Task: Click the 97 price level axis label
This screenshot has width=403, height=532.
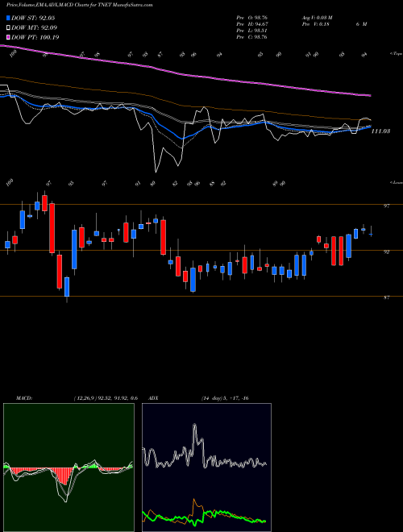Action: [386, 206]
